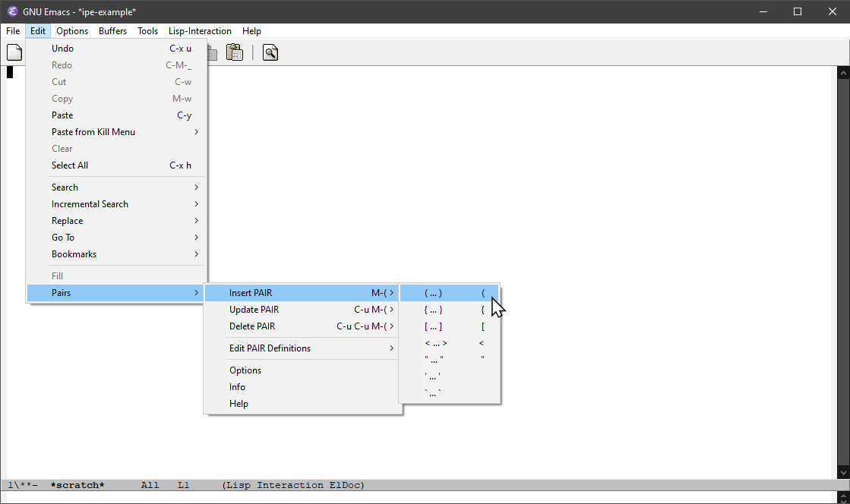Insert the square brackets [ ... ] pair
Screen dimensions: 850x504
pos(450,326)
